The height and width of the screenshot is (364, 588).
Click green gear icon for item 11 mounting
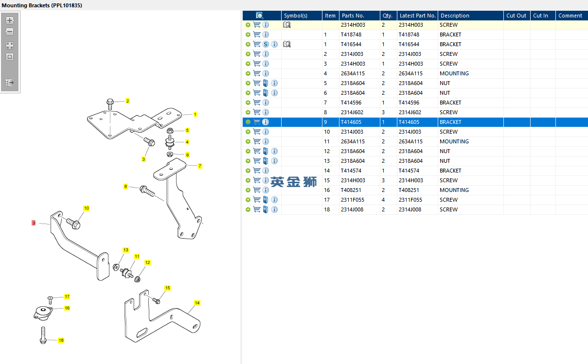[248, 141]
